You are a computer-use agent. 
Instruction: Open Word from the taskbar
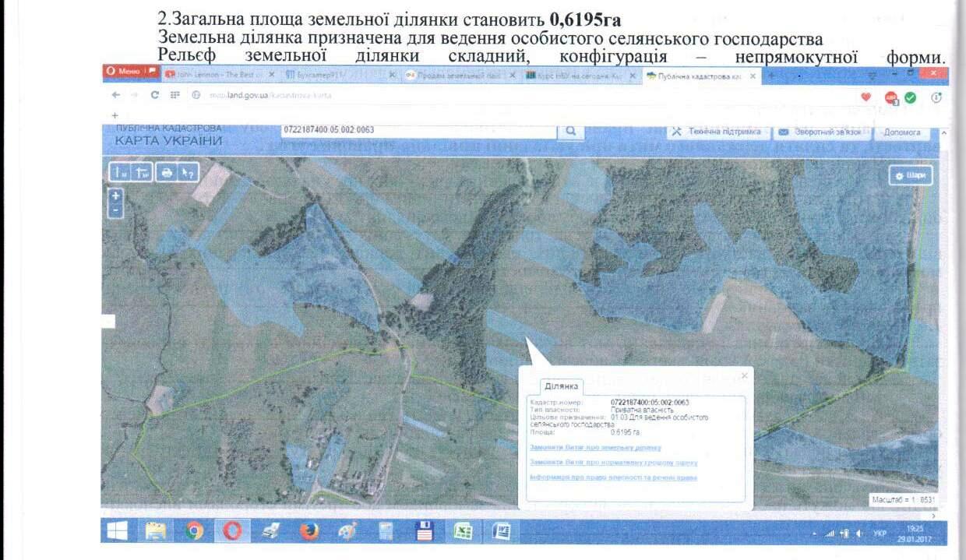coord(501,532)
